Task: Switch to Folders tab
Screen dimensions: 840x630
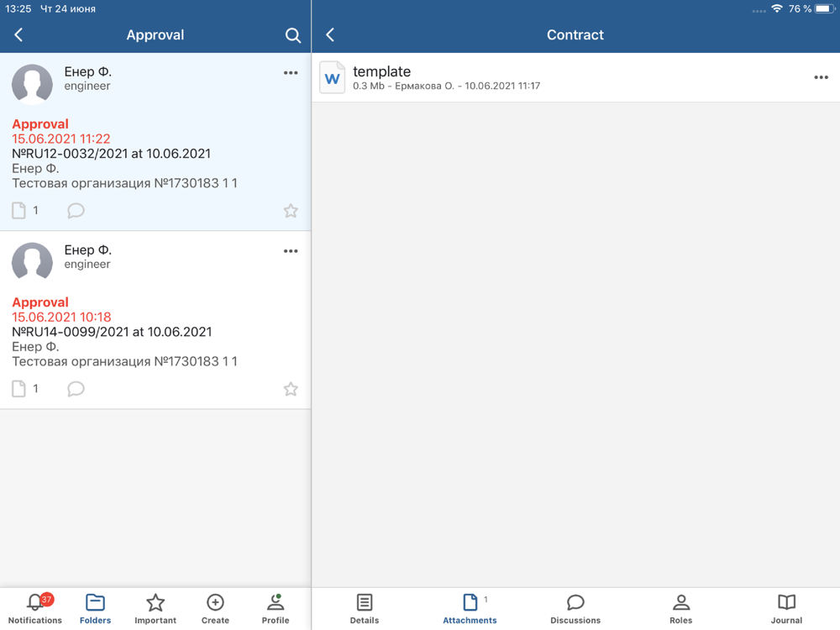Action: pyautogui.click(x=96, y=609)
